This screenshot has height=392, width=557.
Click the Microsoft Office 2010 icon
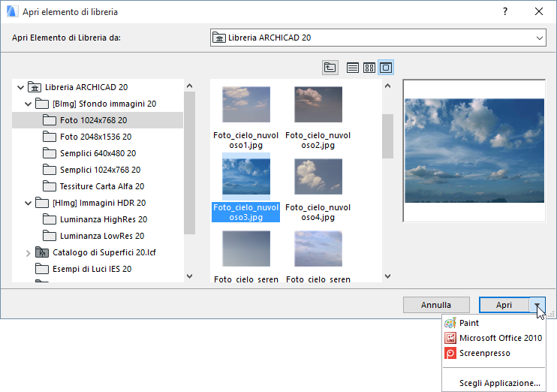click(x=450, y=338)
